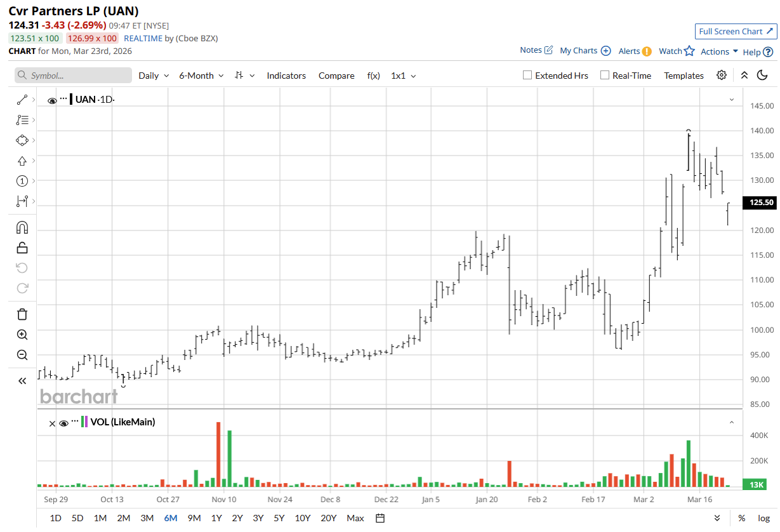Click VOL indicator color swatch

pos(85,422)
